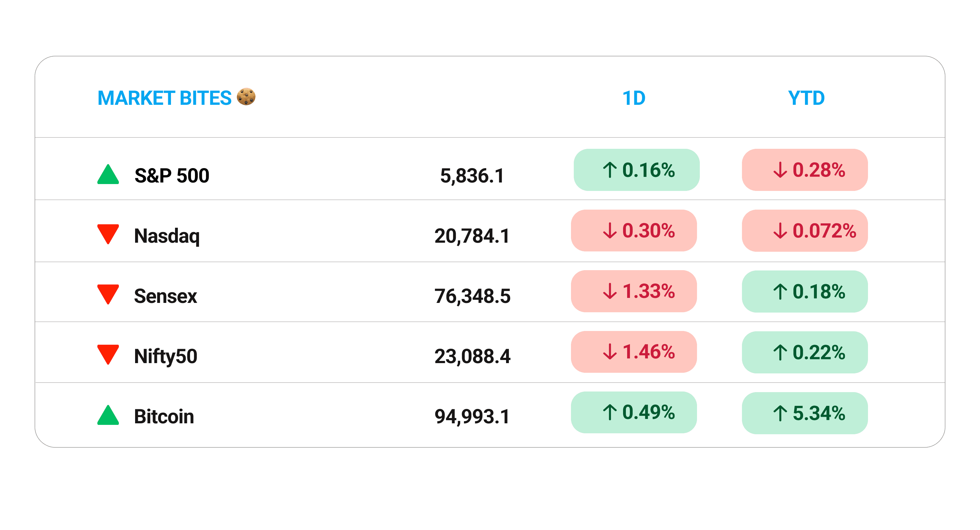Open the S&P 500 index name

pyautogui.click(x=172, y=176)
